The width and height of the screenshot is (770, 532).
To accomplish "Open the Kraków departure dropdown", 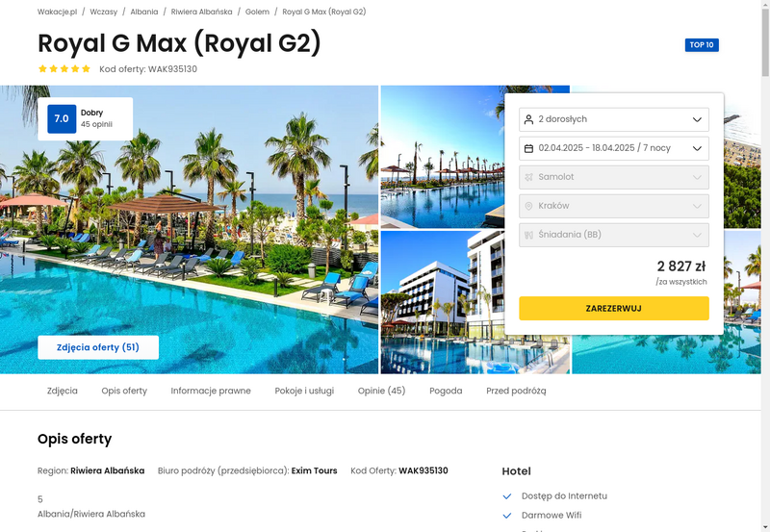I will click(x=614, y=206).
